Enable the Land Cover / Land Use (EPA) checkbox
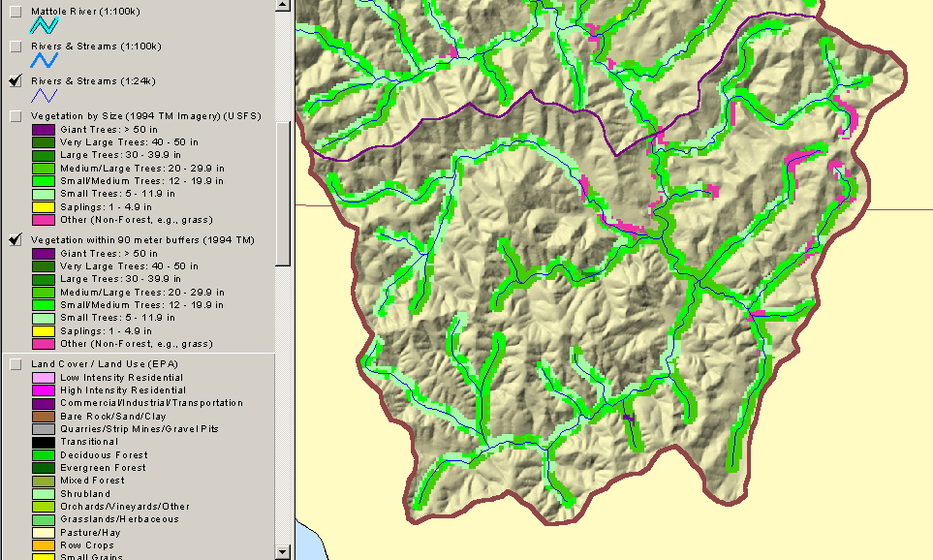The image size is (933, 560). (x=16, y=364)
